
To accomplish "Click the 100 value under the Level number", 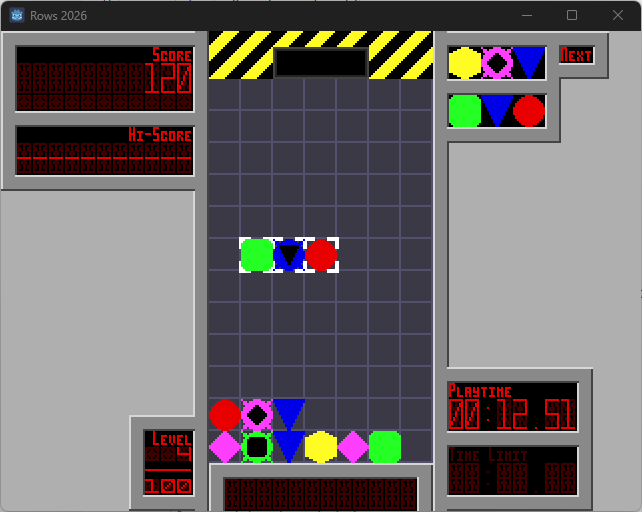I will [168, 486].
